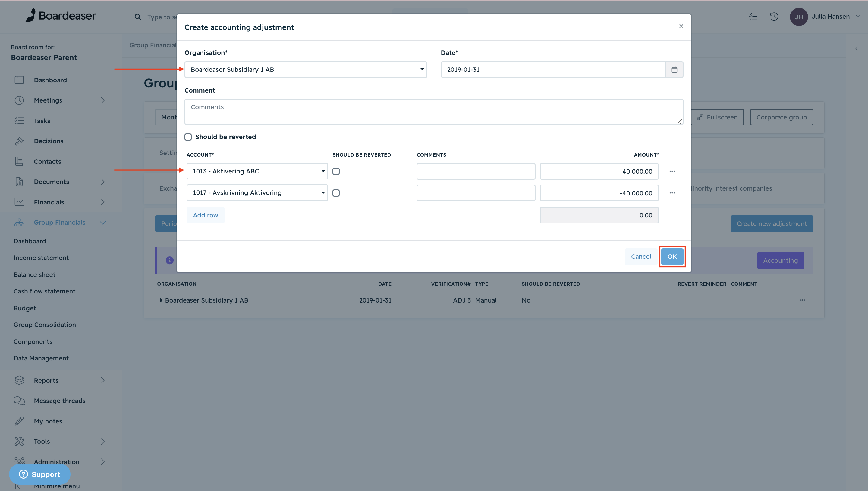Image resolution: width=868 pixels, height=491 pixels.
Task: Go to Balance sheet
Action: (x=34, y=274)
